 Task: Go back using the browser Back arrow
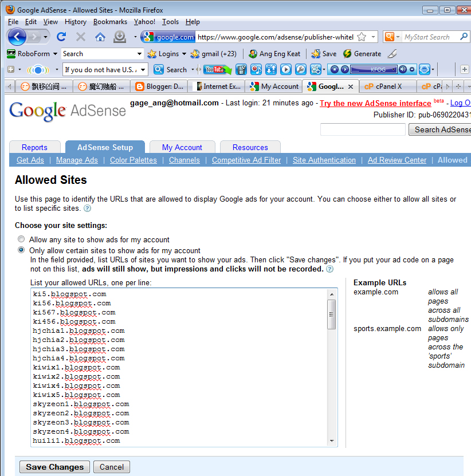pos(17,37)
